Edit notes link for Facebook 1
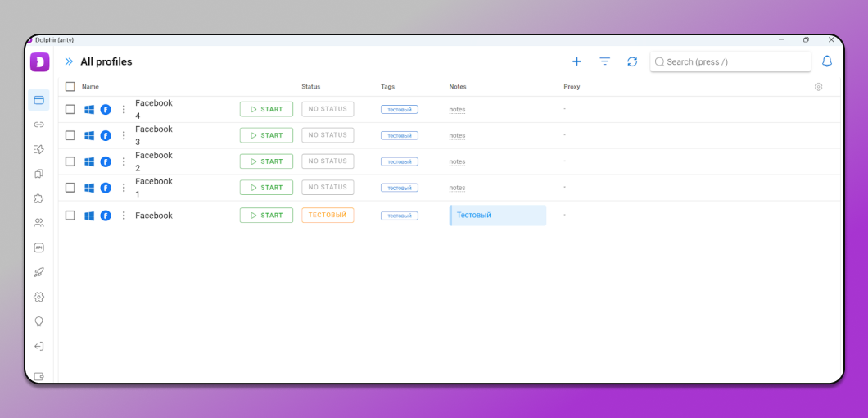The width and height of the screenshot is (868, 418). point(457,188)
